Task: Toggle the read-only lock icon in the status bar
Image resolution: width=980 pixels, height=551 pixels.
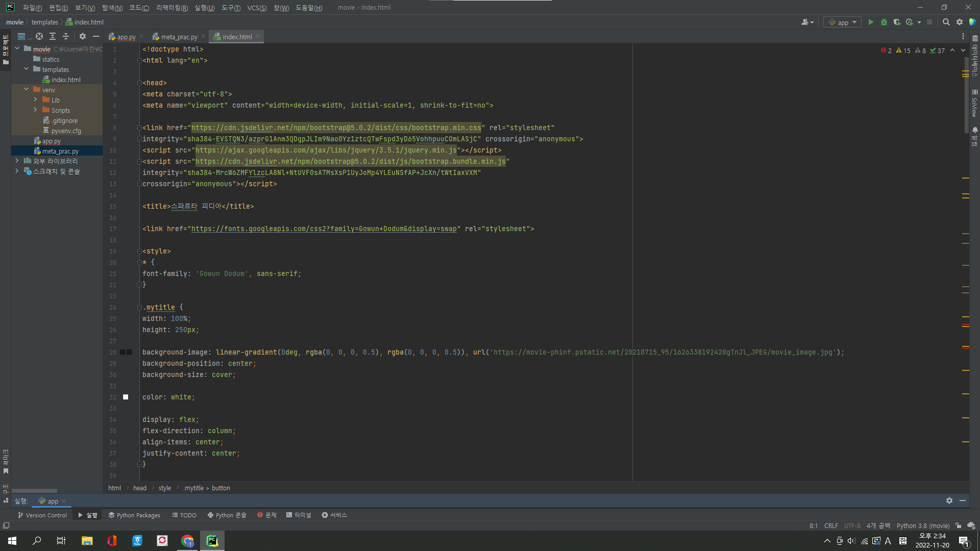Action: [x=959, y=526]
